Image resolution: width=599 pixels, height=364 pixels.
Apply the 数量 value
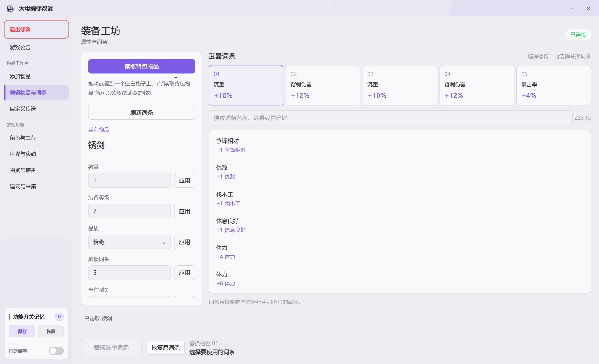pyautogui.click(x=185, y=181)
